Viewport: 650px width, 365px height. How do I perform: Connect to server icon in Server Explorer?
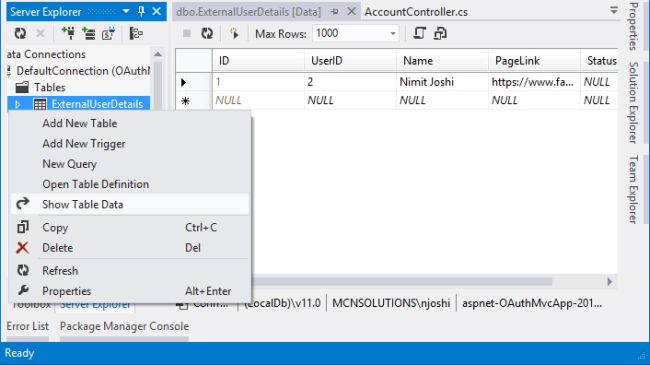[88, 33]
